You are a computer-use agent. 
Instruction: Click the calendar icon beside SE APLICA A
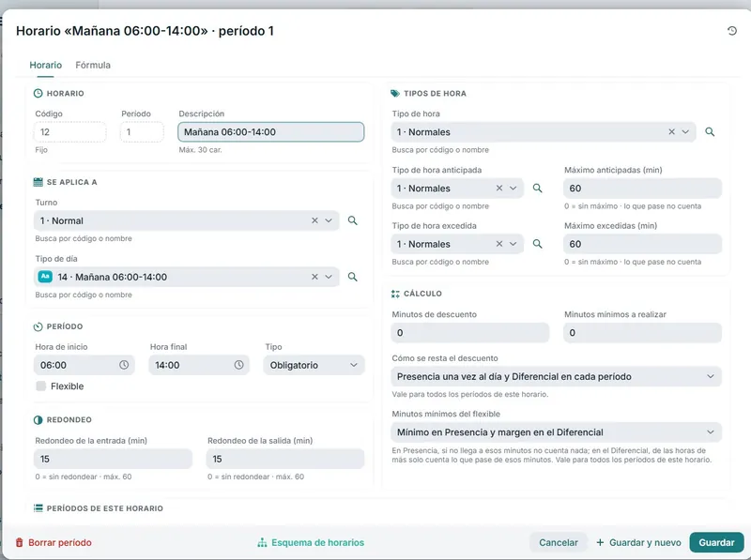click(x=38, y=182)
